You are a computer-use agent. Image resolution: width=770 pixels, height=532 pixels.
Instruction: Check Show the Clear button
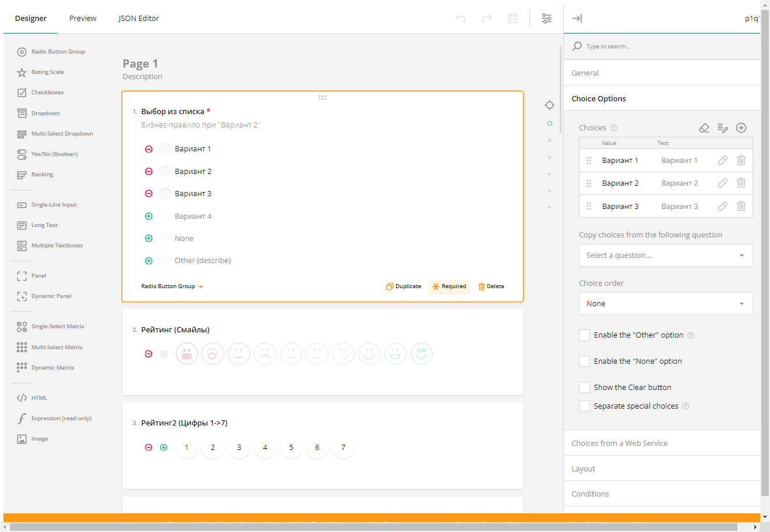tap(584, 388)
